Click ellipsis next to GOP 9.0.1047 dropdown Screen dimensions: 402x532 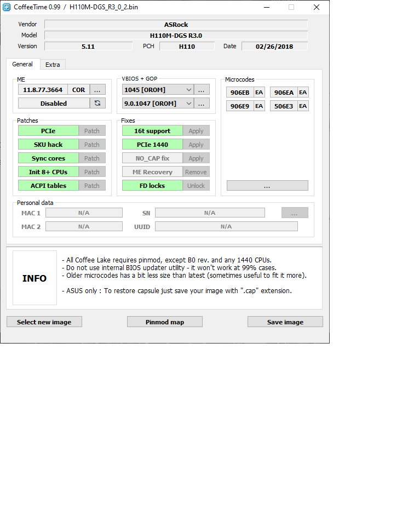tap(202, 103)
